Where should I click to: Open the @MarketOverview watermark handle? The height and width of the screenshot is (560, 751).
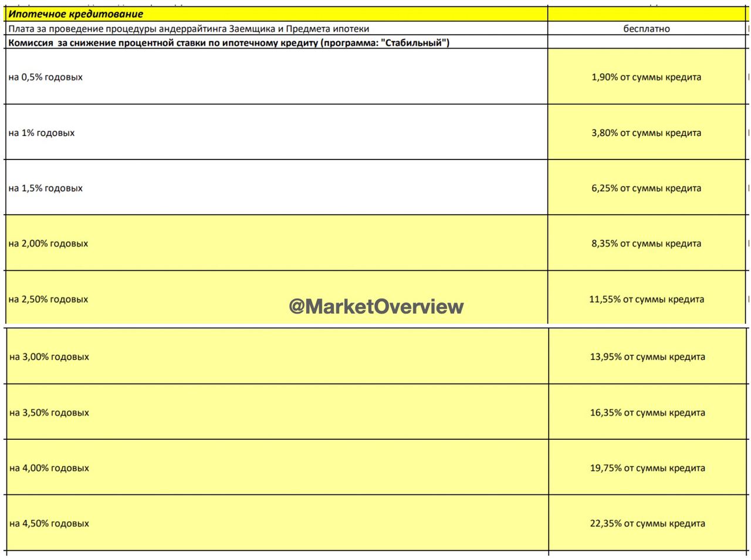376,306
